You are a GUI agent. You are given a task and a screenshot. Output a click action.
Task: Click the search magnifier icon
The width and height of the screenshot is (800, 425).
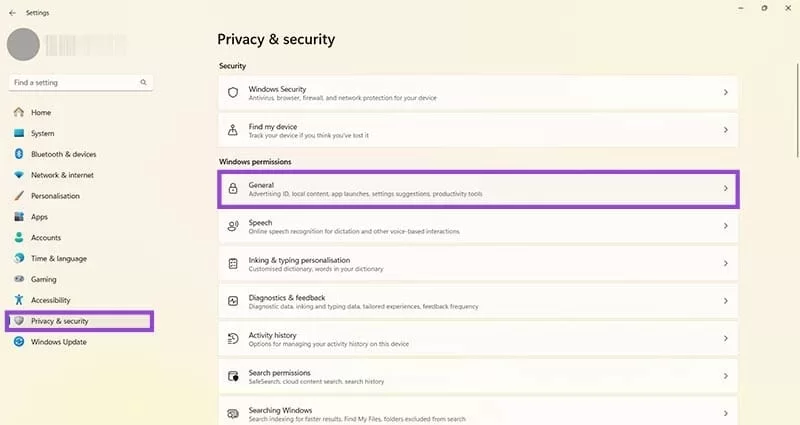click(144, 83)
